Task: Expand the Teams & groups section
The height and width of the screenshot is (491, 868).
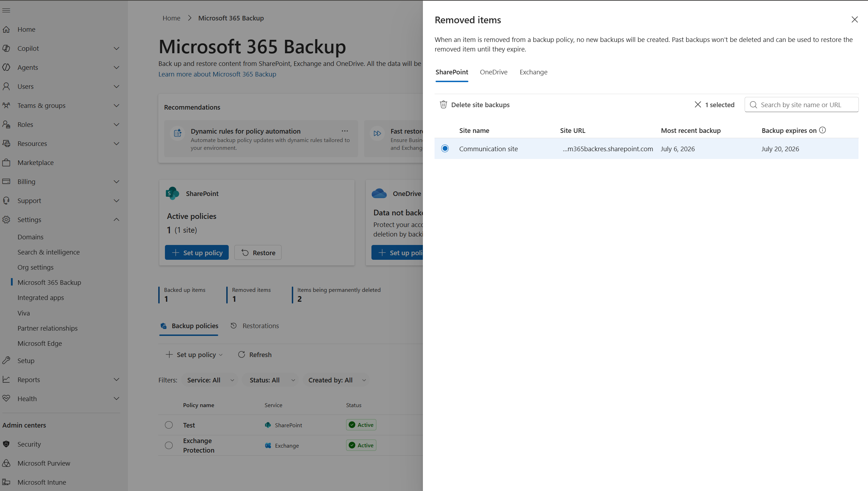Action: pos(117,105)
